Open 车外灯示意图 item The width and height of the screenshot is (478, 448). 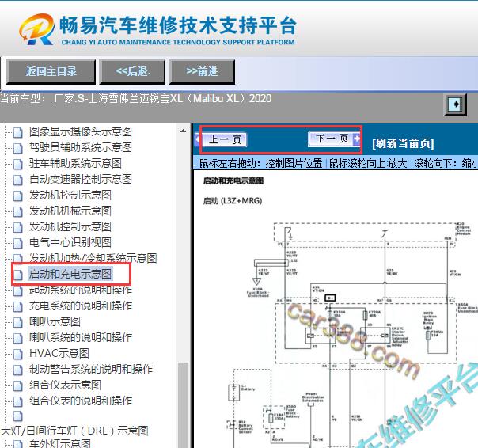[60, 443]
